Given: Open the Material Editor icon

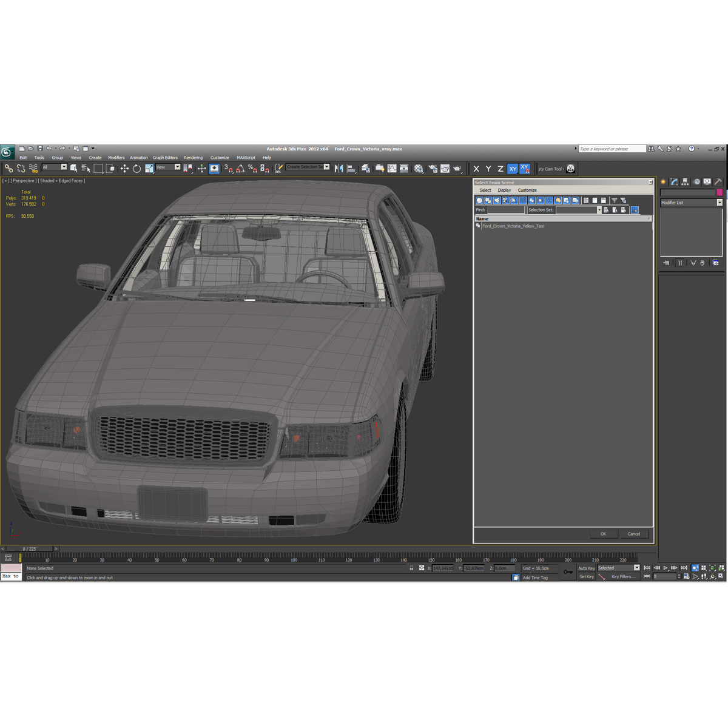Looking at the screenshot, I should pyautogui.click(x=419, y=168).
